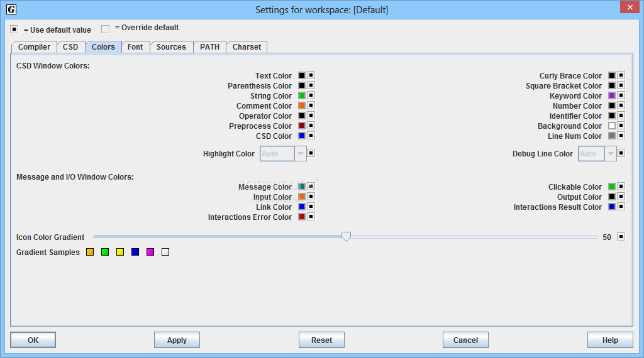Open the Sources tab

pos(171,47)
